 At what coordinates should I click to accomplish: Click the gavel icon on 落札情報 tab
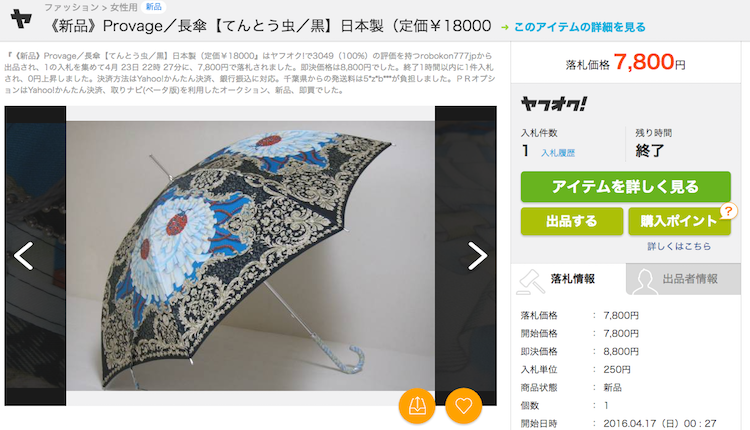[x=531, y=282]
